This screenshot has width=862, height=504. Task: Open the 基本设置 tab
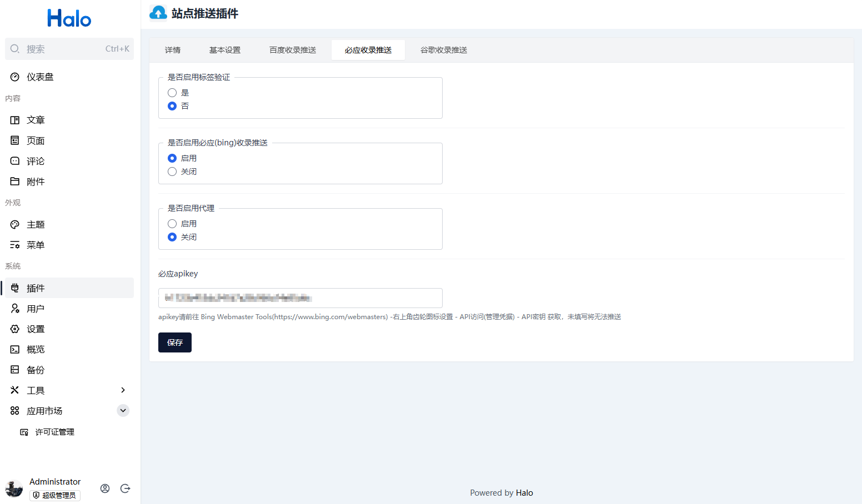point(225,50)
